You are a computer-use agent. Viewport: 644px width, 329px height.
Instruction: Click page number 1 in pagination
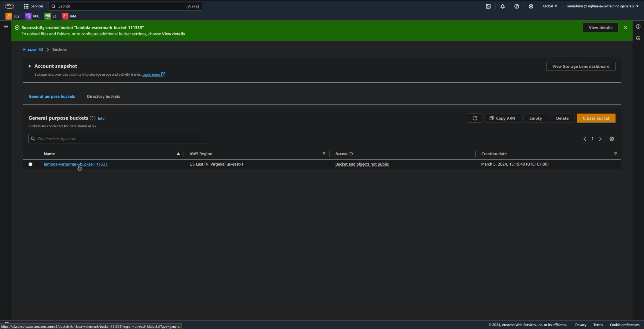pyautogui.click(x=592, y=139)
